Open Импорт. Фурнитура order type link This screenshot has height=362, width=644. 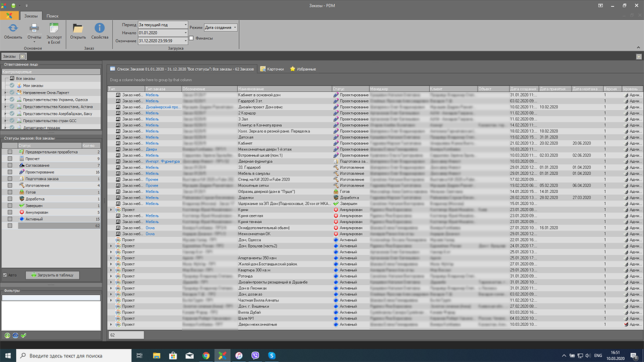click(x=162, y=161)
